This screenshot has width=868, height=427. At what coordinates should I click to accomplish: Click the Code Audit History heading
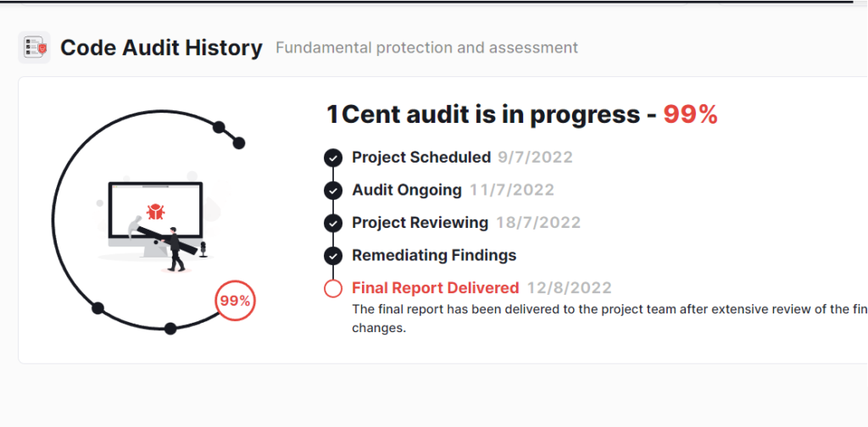161,47
